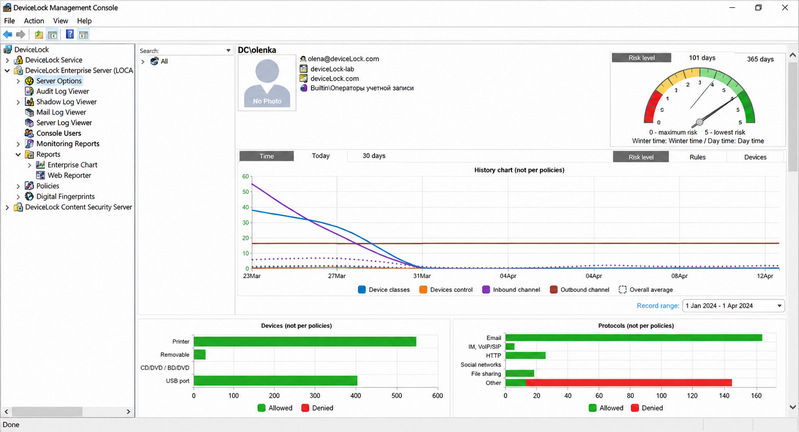Screen dimensions: 799x432
Task: Click the No Photo user thumbnail
Action: point(267,83)
